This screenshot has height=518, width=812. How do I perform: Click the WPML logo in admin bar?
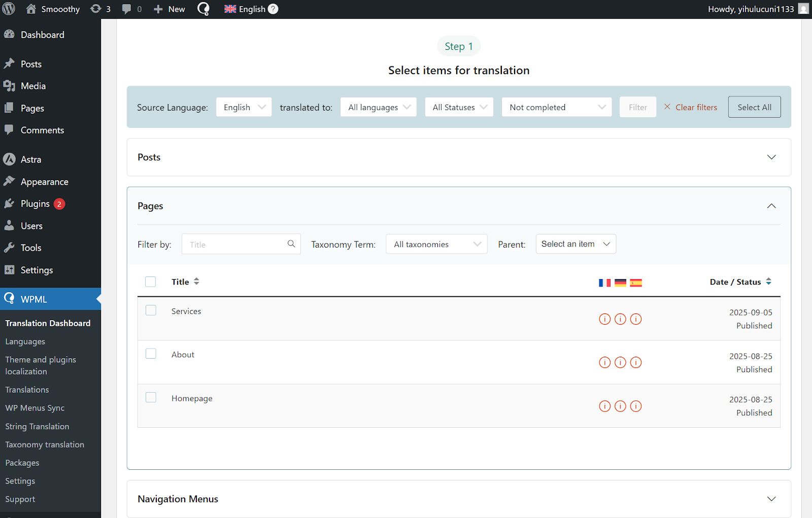(x=204, y=9)
